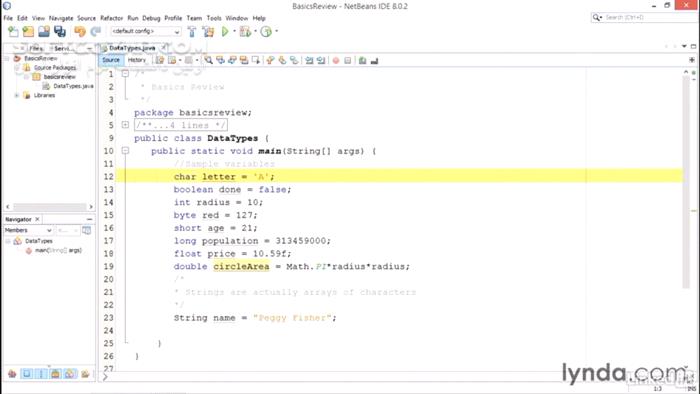Click the Comment icon in editor toolbar

tap(362, 60)
